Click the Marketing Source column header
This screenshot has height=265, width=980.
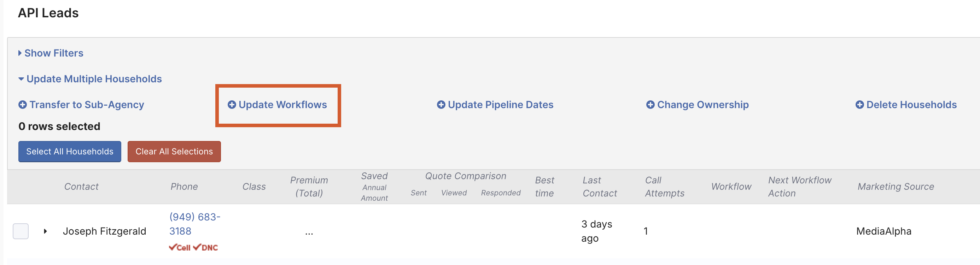click(896, 187)
